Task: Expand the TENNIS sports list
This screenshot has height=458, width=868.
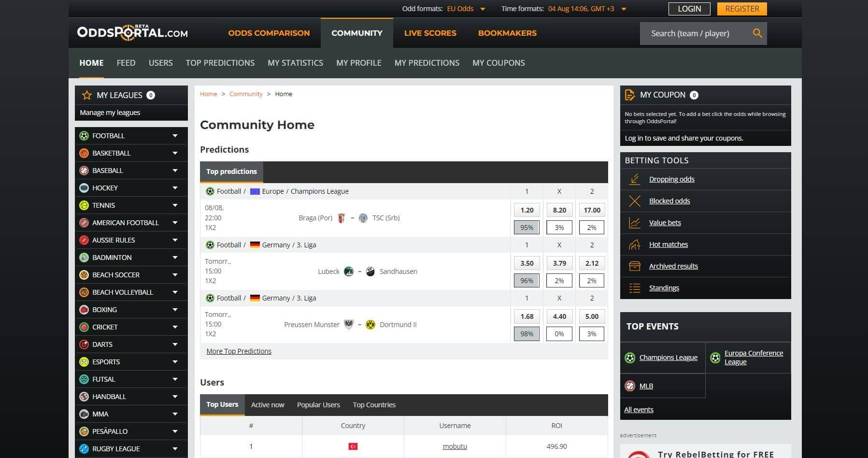Action: point(175,205)
